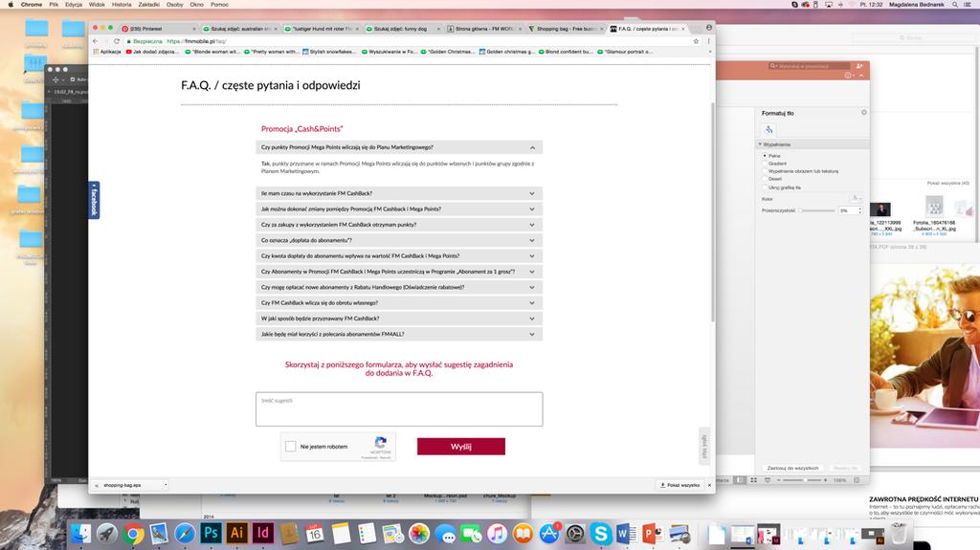
Task: Click the Chrome icon in the dock
Action: click(132, 534)
